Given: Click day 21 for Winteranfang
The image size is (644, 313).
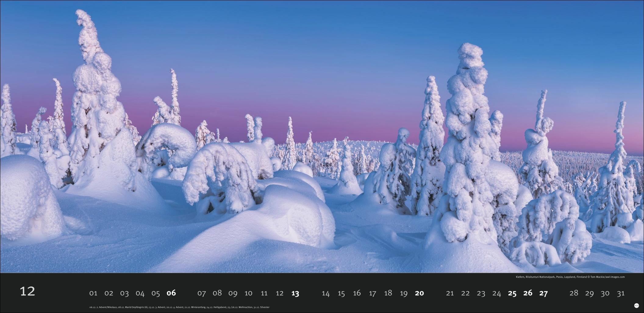Looking at the screenshot, I should 450,293.
